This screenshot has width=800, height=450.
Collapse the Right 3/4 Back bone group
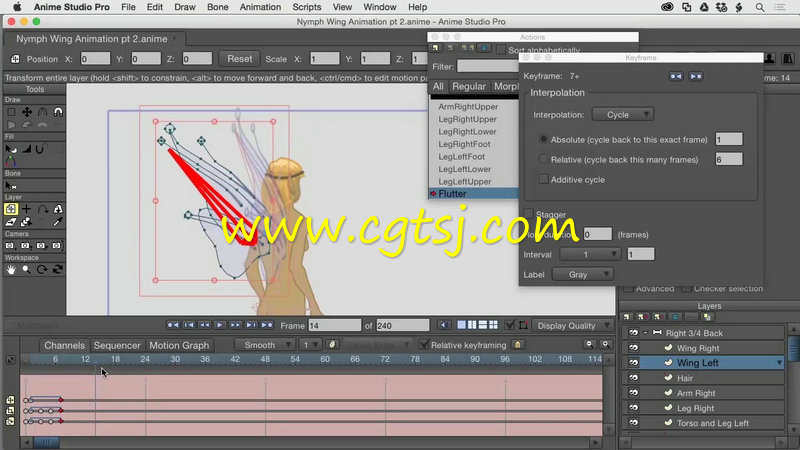645,333
